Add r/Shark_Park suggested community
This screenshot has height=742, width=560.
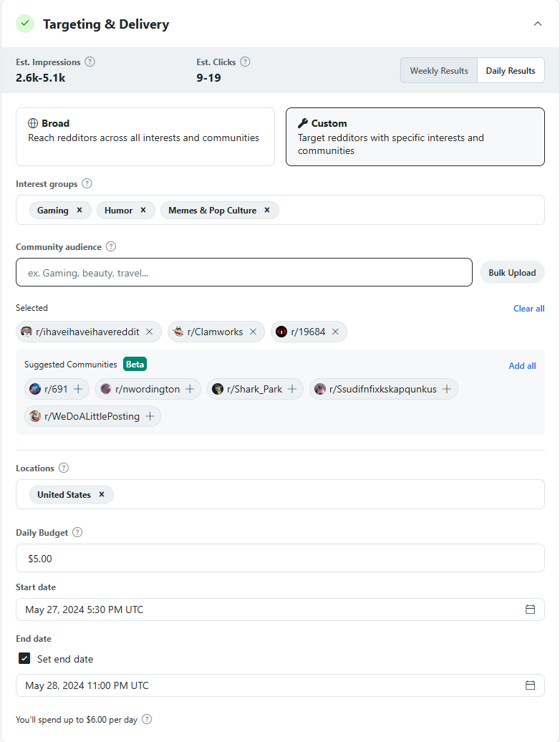292,389
